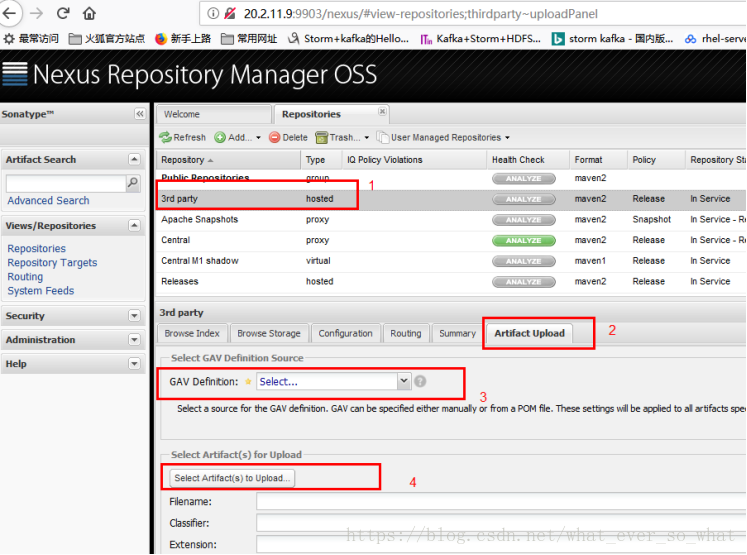Sort by Repository column header
Viewport: 747px width, 555px height.
pyautogui.click(x=228, y=160)
